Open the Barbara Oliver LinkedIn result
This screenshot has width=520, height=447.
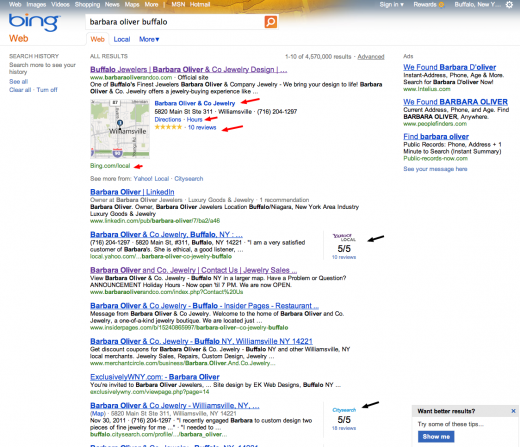[x=132, y=192]
